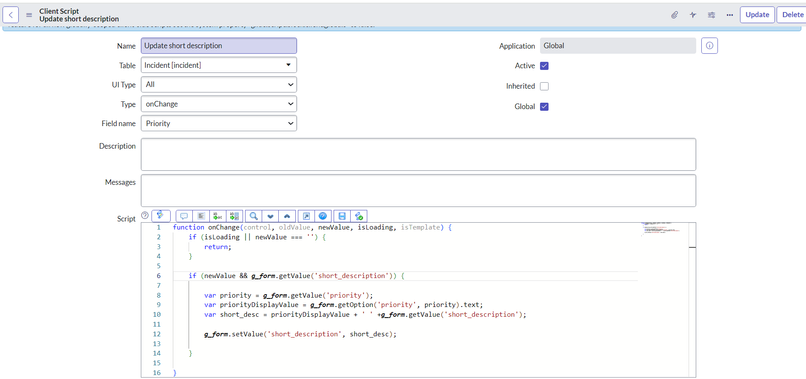The image size is (806, 379).
Task: Open script editor help icon
Action: [323, 216]
